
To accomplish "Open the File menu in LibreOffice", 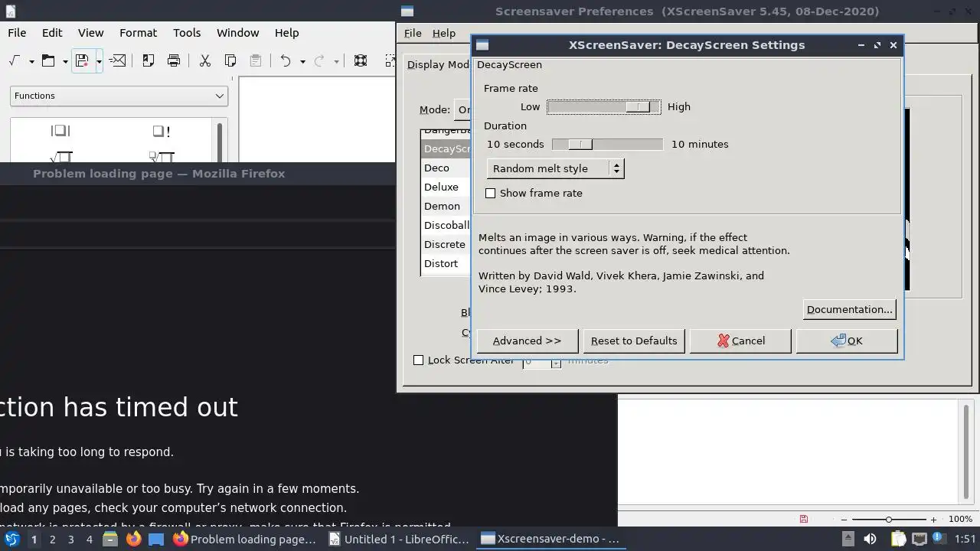I will (17, 33).
